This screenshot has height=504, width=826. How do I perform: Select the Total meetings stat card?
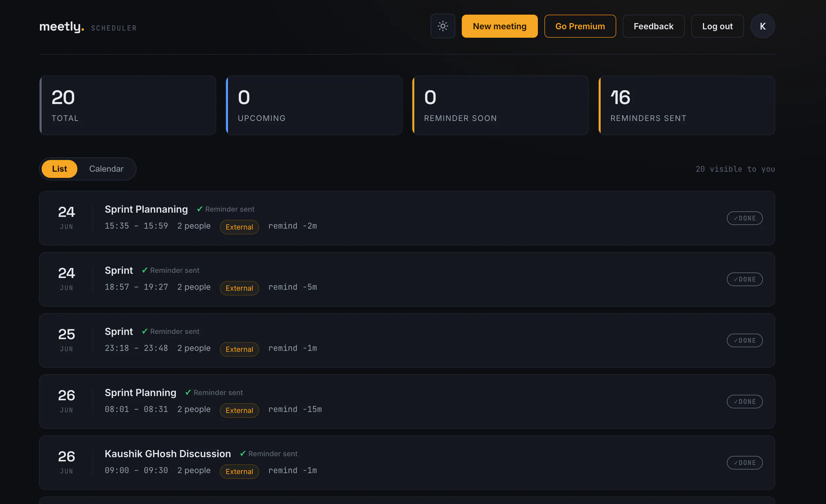127,105
